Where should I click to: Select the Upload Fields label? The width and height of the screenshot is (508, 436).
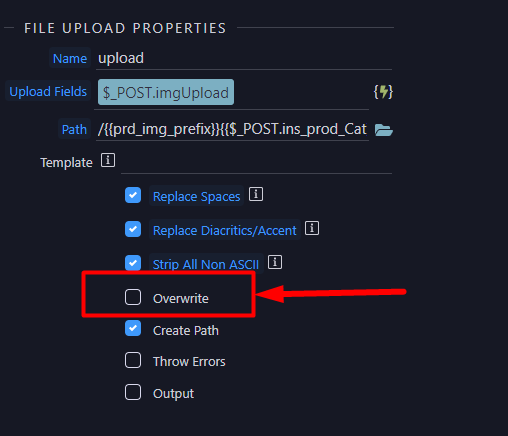[48, 91]
